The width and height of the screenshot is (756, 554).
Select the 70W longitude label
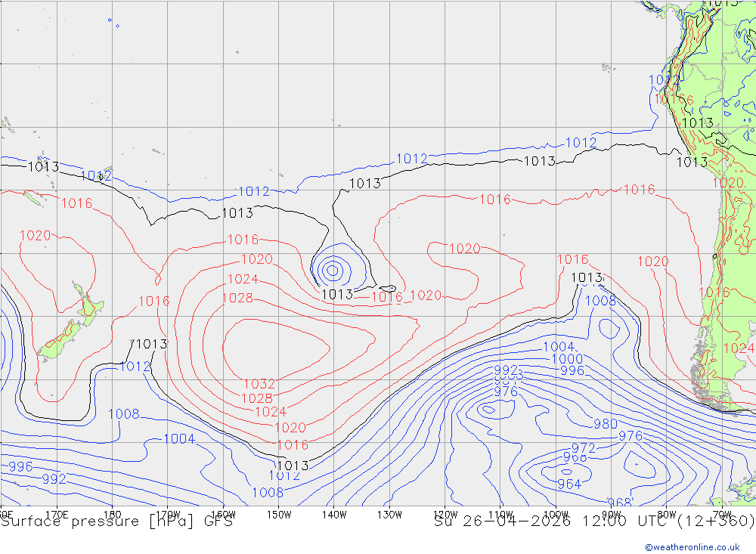(722, 515)
